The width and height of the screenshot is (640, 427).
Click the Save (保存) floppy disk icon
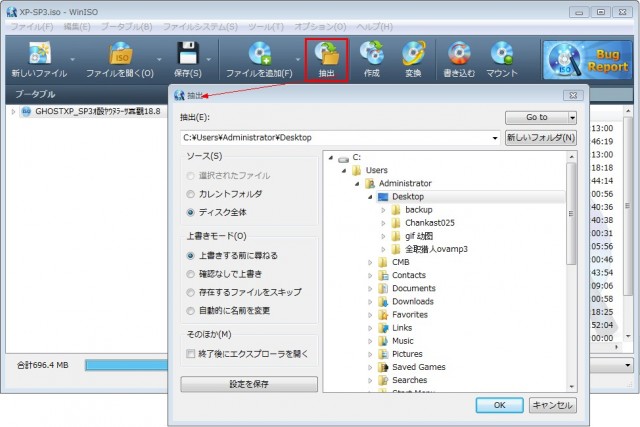[188, 53]
